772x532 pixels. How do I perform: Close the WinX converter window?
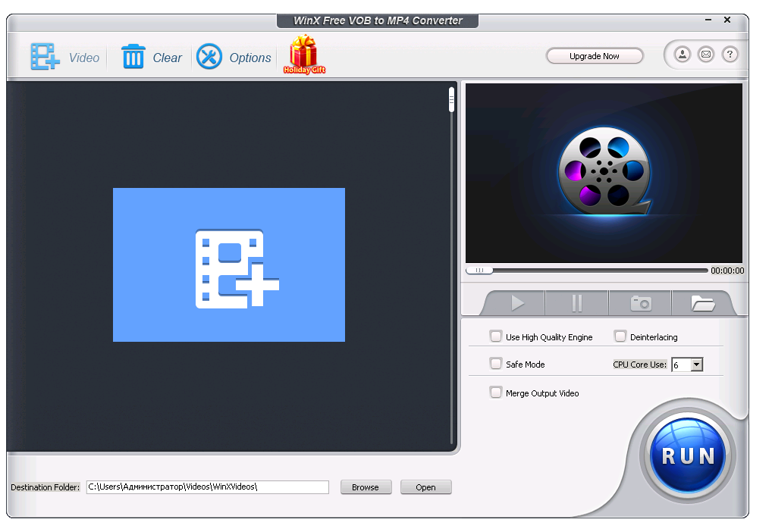click(727, 20)
